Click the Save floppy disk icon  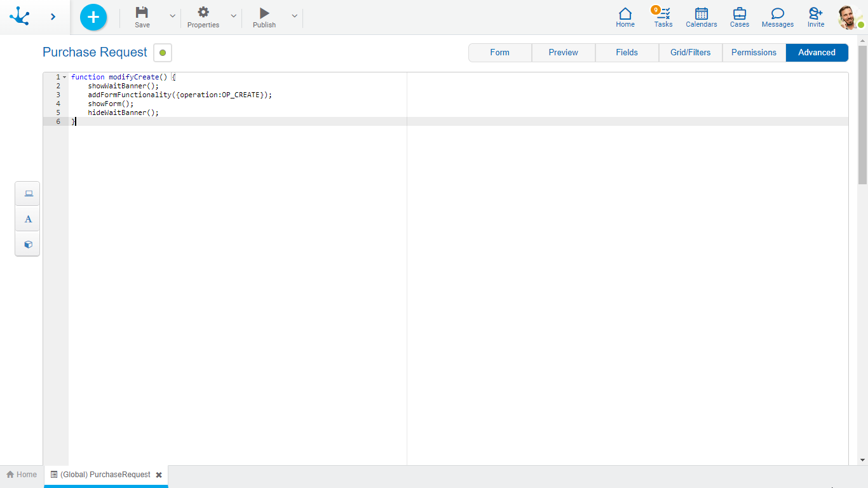click(142, 13)
